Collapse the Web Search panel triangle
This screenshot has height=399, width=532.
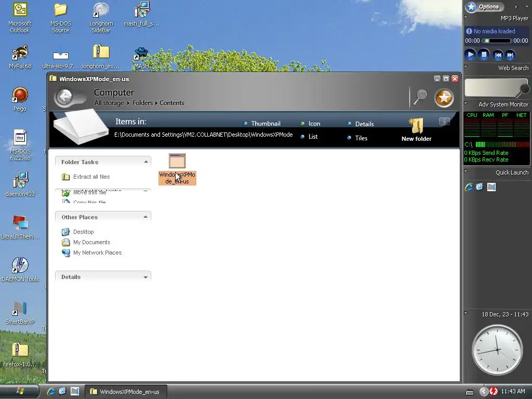466,66
